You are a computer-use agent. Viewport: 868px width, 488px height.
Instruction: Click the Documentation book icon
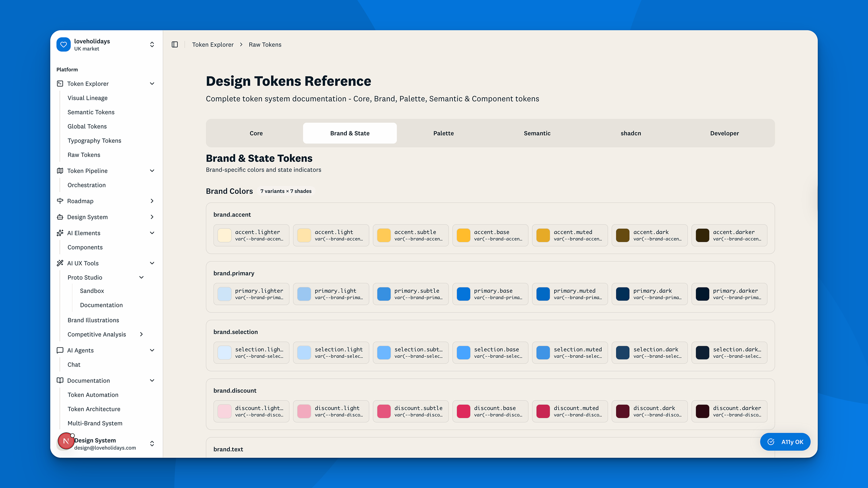coord(60,381)
